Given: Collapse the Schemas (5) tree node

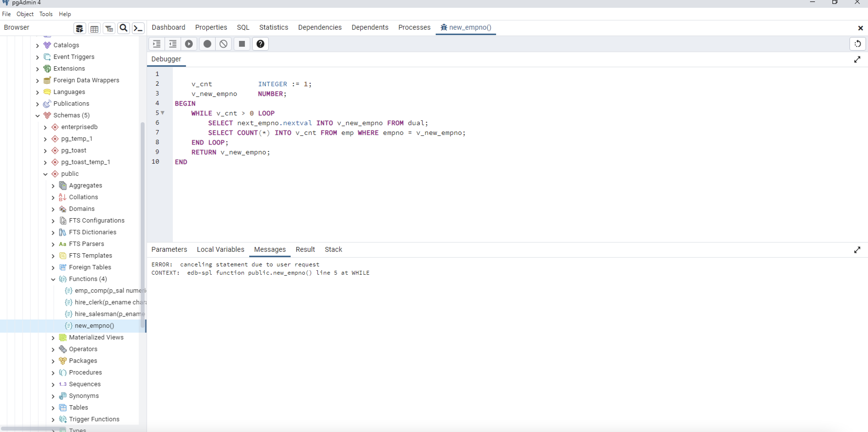Looking at the screenshot, I should [37, 116].
